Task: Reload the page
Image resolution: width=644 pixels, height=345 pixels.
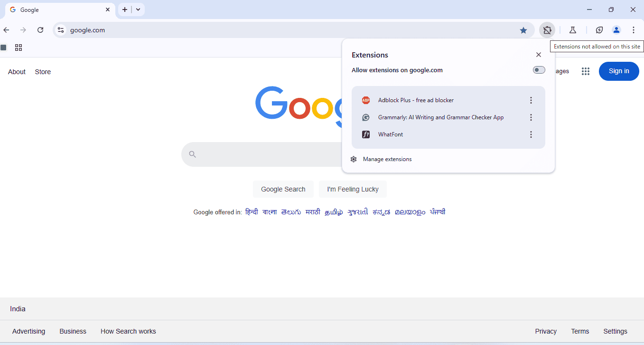Action: coord(40,30)
